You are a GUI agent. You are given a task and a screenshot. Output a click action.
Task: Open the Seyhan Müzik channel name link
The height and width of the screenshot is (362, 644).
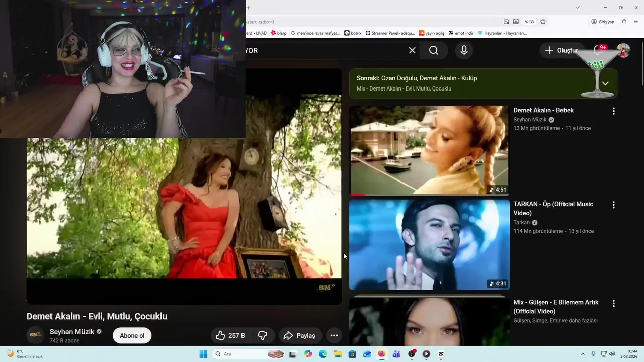72,332
